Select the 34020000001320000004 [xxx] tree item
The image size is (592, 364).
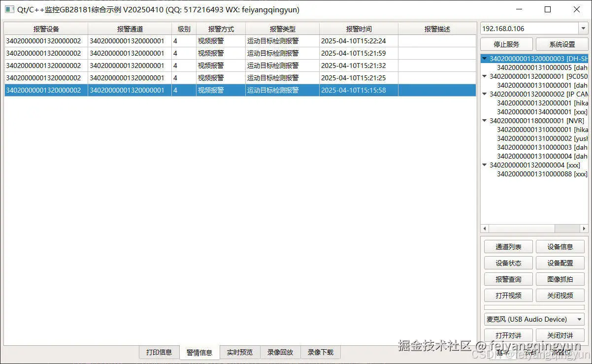(x=535, y=165)
